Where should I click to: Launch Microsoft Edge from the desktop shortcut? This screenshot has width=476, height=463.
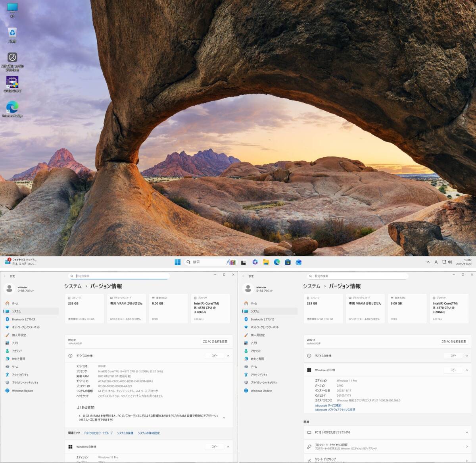coord(12,108)
